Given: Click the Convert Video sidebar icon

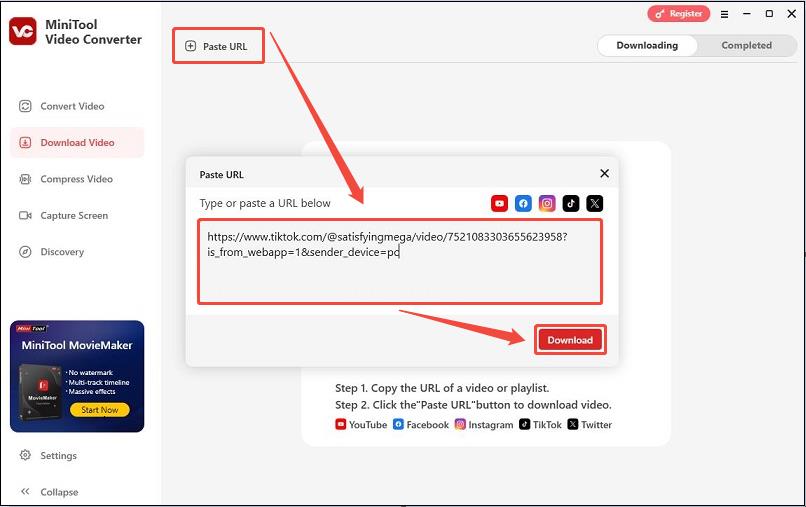Looking at the screenshot, I should [25, 106].
